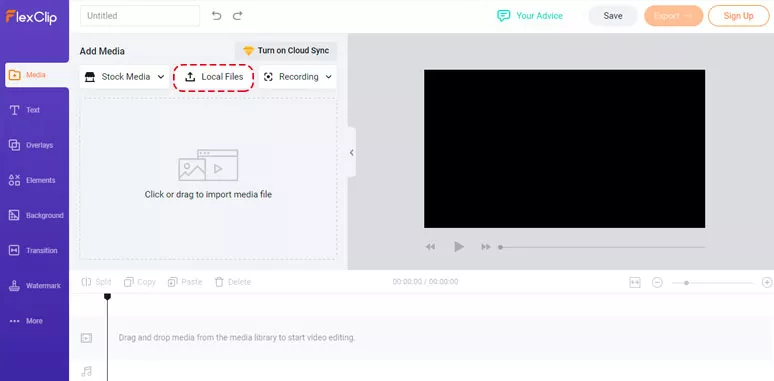Viewport: 774px width, 381px height.
Task: Click the Untitled project name field
Action: click(x=140, y=16)
